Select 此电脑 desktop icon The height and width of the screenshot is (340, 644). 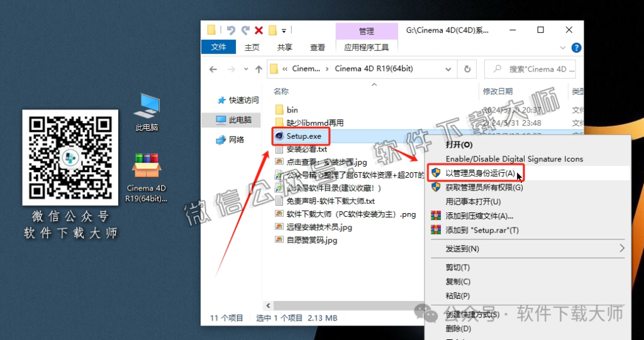(x=147, y=112)
